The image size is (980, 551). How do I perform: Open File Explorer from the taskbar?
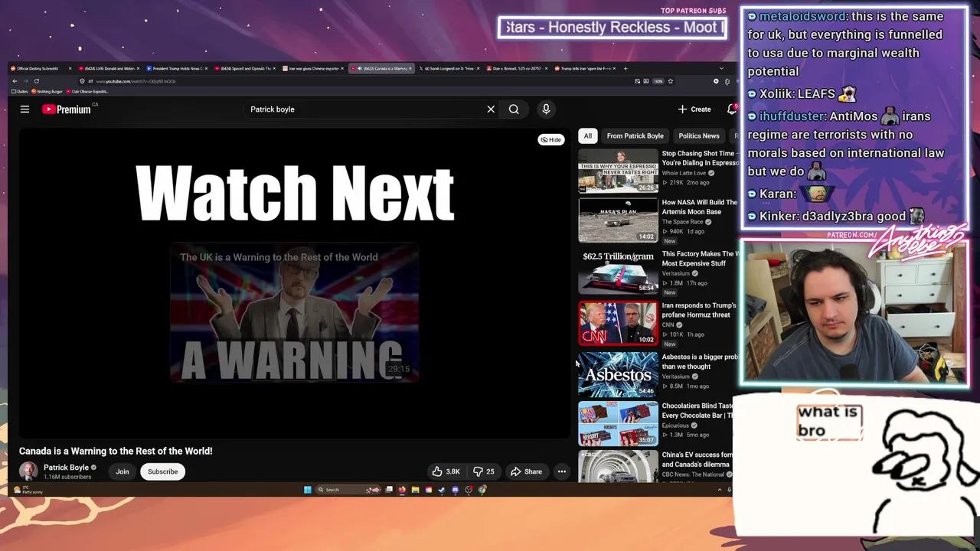pyautogui.click(x=415, y=490)
